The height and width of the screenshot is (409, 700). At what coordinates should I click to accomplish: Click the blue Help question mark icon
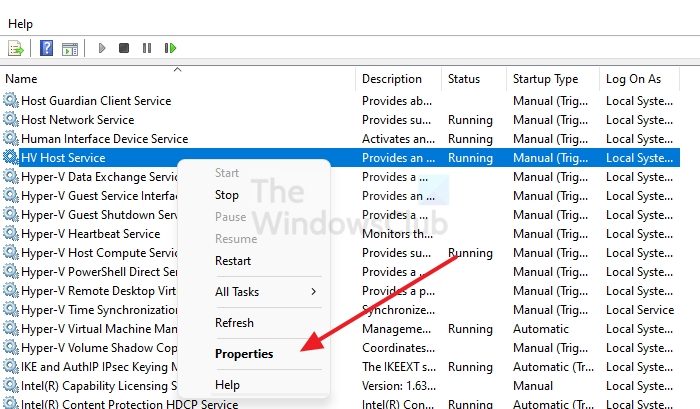(x=46, y=48)
